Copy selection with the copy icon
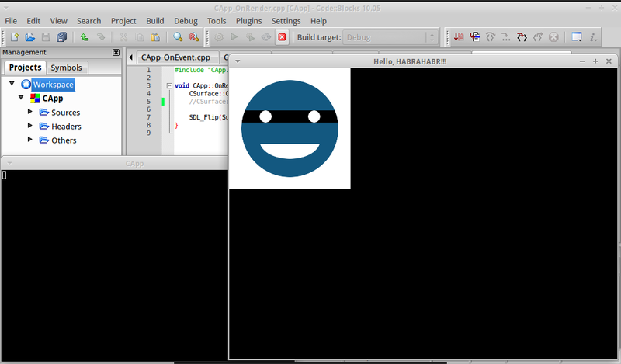This screenshot has height=364, width=621. click(x=140, y=37)
